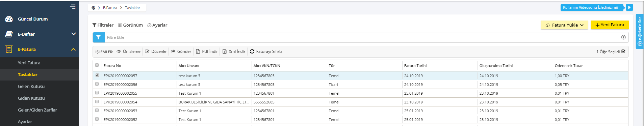The height and width of the screenshot is (126, 644).
Task: Open the Görünüm view options
Action: point(130,25)
